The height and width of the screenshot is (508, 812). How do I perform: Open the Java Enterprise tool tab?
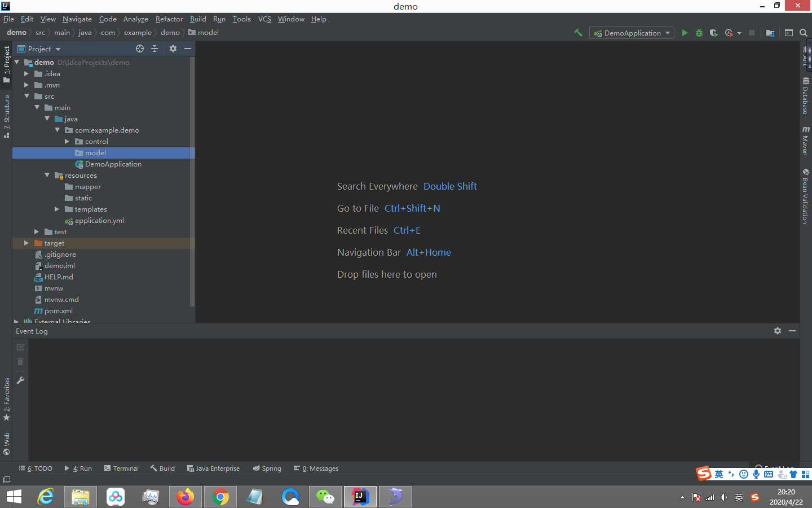tap(213, 468)
